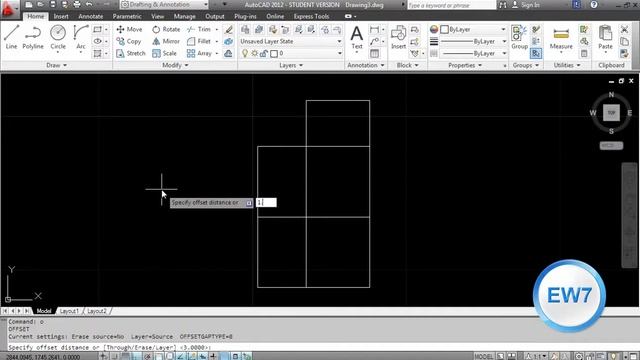
Task: Expand the Utilities panel
Action: coord(567,65)
